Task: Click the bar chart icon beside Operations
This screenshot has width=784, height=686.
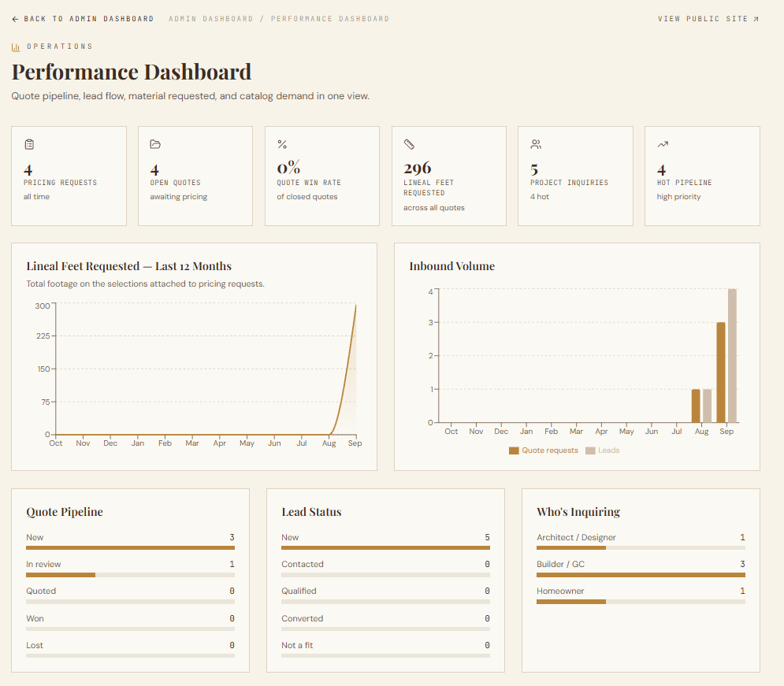Action: click(16, 47)
